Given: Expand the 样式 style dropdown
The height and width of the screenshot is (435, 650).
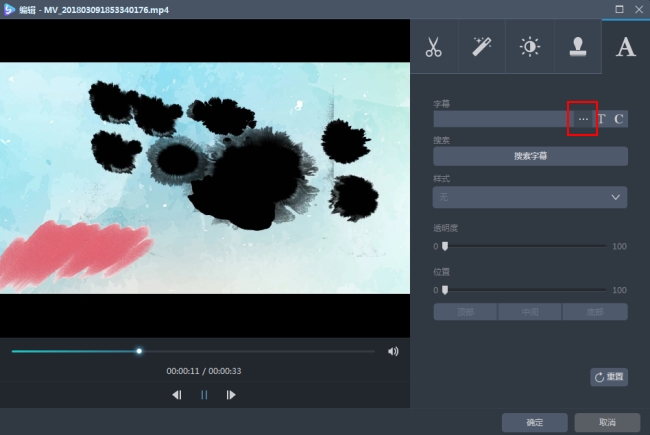Looking at the screenshot, I should [x=530, y=197].
